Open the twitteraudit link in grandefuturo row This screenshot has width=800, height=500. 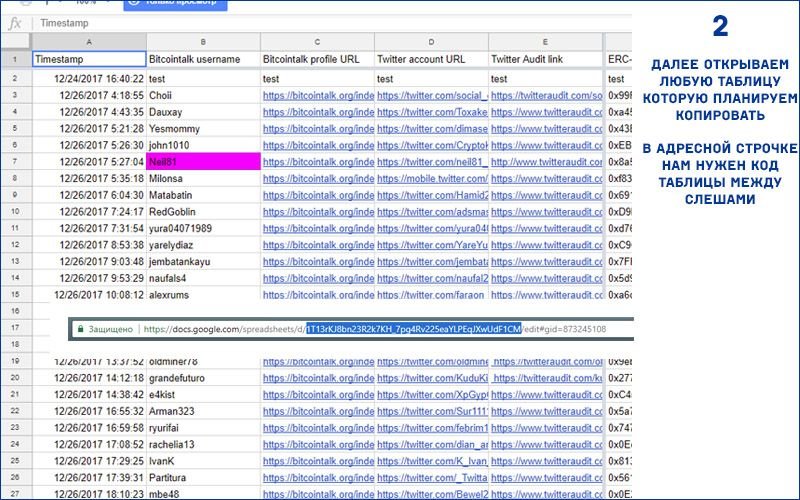(547, 378)
